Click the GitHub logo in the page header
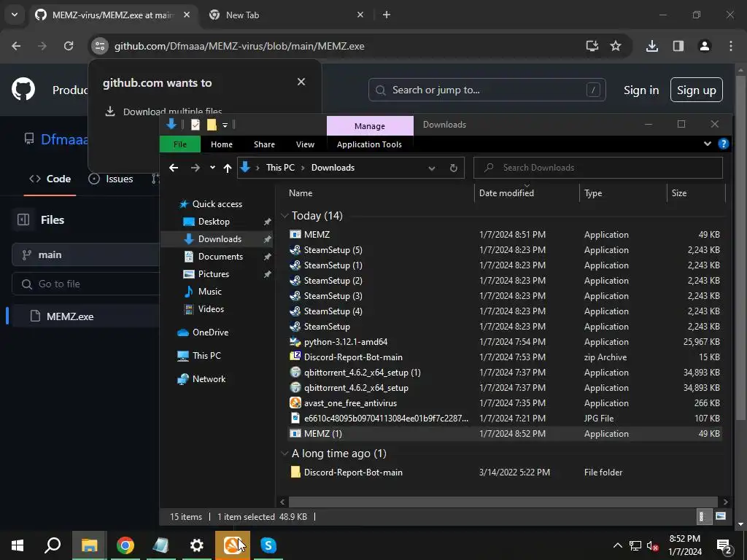Viewport: 747px width, 560px height. (x=23, y=90)
